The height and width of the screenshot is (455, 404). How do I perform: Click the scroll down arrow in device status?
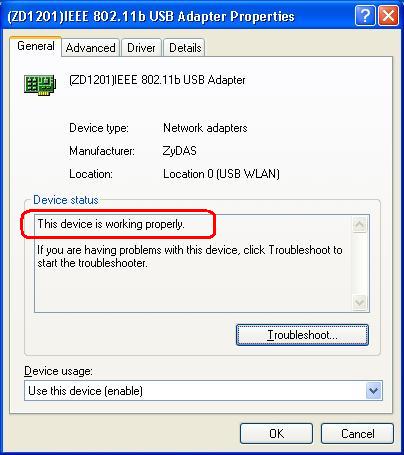point(359,302)
